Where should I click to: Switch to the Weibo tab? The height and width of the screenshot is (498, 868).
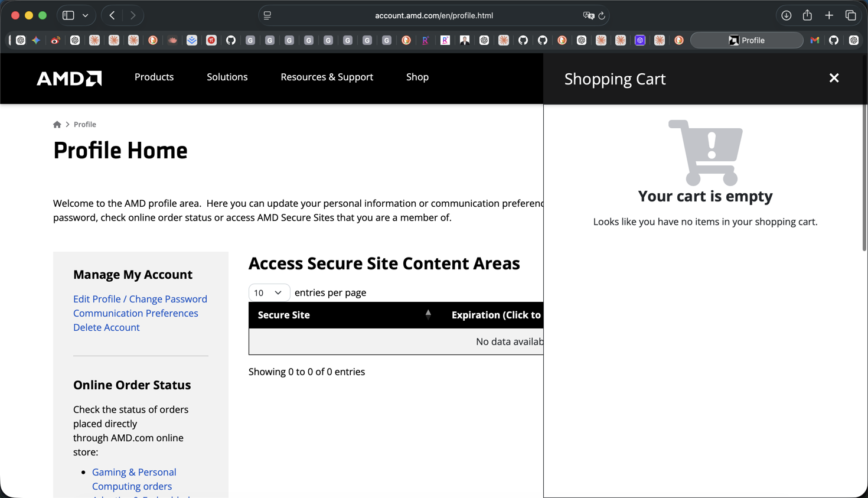click(56, 40)
